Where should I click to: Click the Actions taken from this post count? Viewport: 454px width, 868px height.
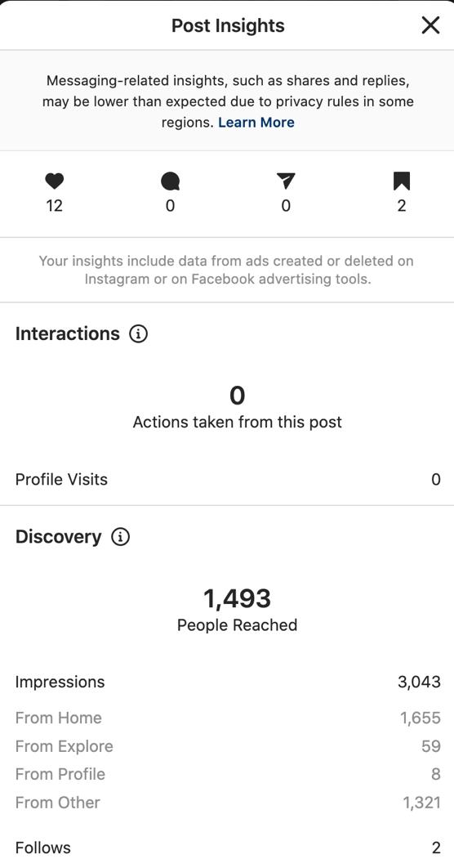(238, 396)
